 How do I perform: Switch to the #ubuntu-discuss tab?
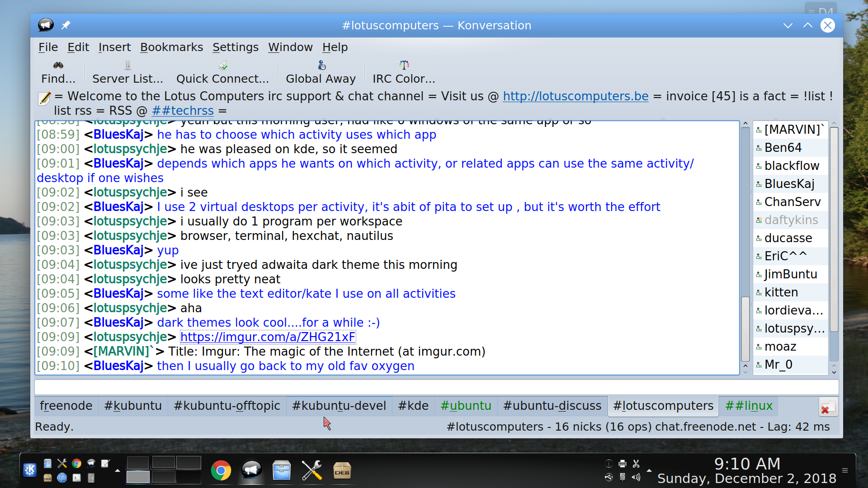click(x=552, y=406)
